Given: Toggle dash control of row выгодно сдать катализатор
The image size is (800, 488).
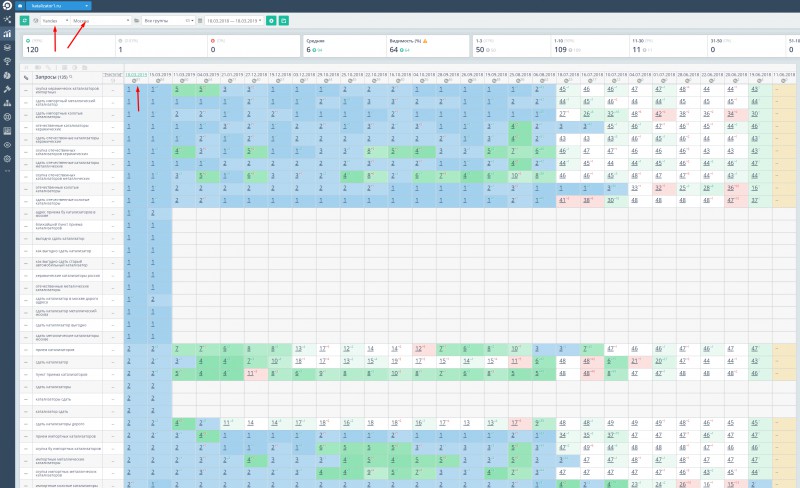Looking at the screenshot, I should click(26, 238).
